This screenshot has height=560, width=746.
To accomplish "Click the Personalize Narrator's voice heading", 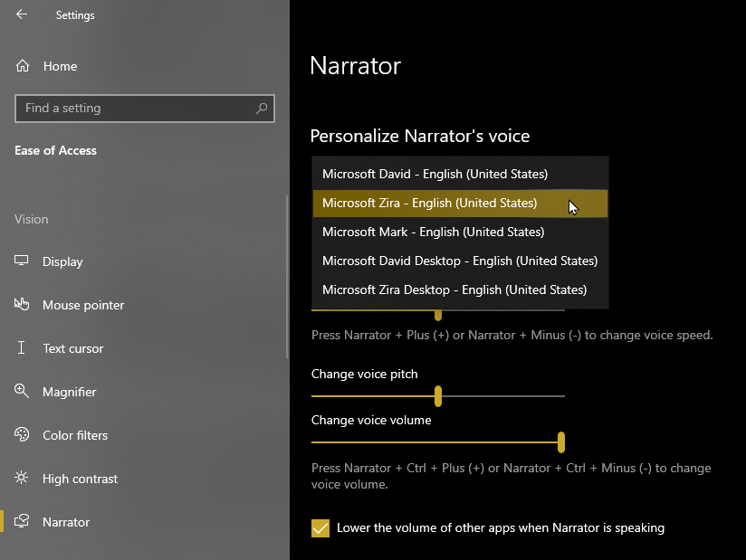I will (420, 136).
